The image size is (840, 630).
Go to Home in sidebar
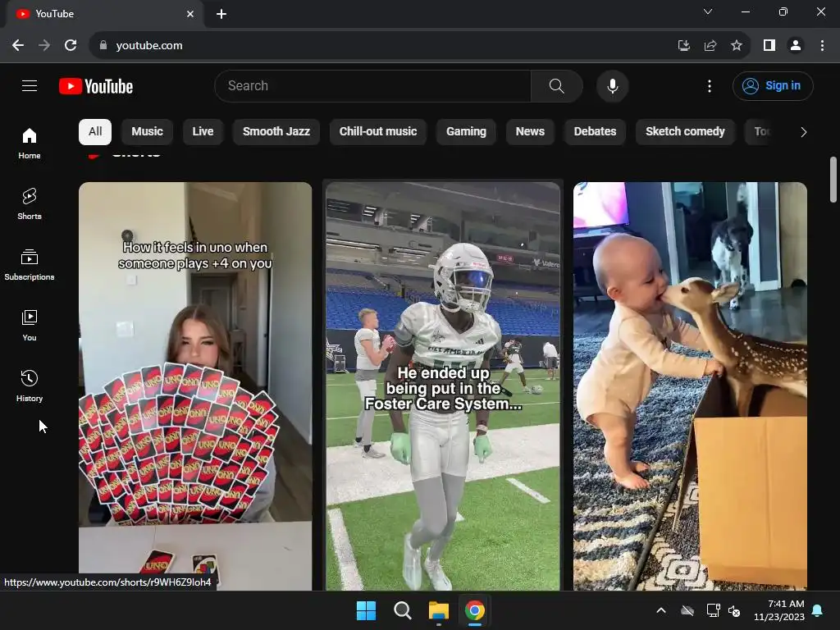[30, 144]
